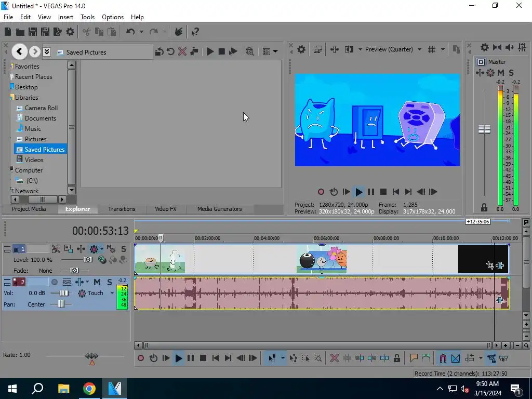Select the Normal Edit Tool in timeline toolbar
The image size is (532, 399).
click(x=272, y=358)
